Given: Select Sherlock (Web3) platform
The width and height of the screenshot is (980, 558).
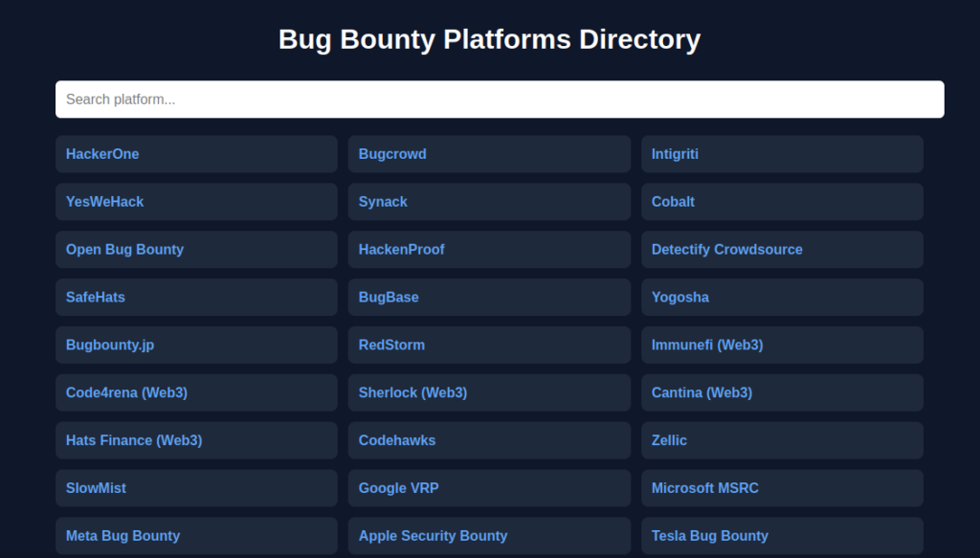Looking at the screenshot, I should pyautogui.click(x=412, y=393).
